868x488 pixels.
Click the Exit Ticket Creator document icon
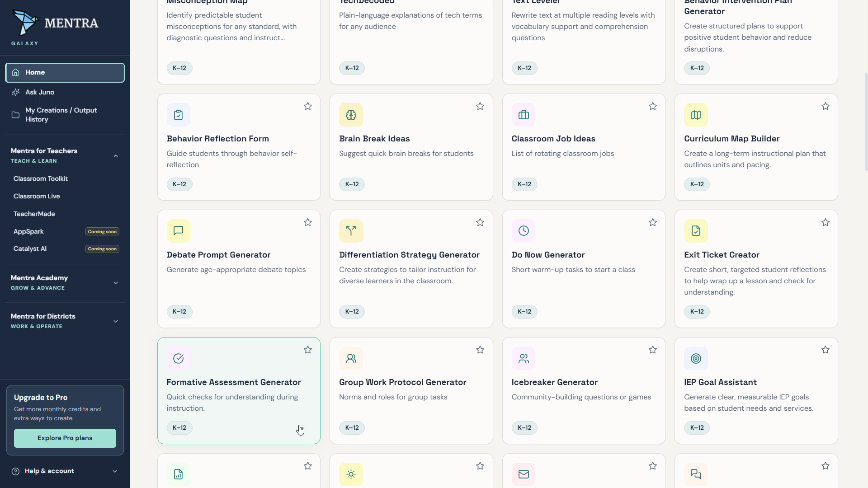pos(696,231)
